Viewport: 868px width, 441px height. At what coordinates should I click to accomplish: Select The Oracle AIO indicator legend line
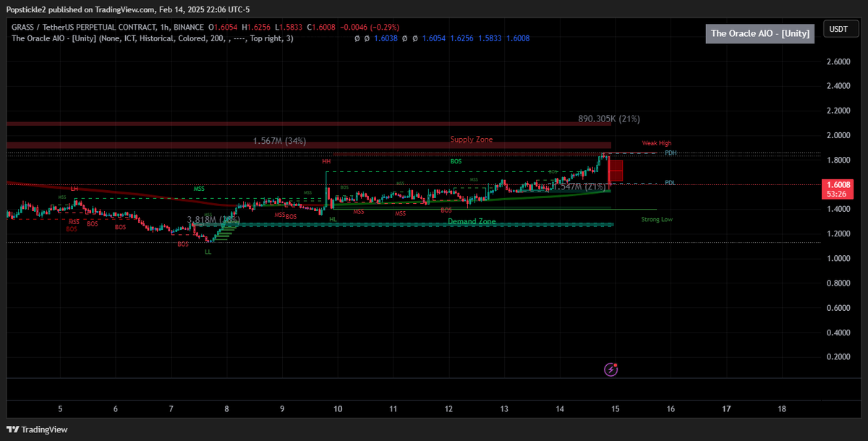click(x=153, y=38)
